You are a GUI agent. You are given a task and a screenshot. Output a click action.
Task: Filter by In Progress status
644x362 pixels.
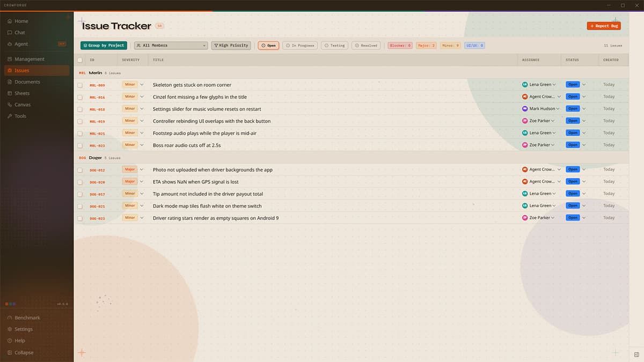pyautogui.click(x=300, y=46)
